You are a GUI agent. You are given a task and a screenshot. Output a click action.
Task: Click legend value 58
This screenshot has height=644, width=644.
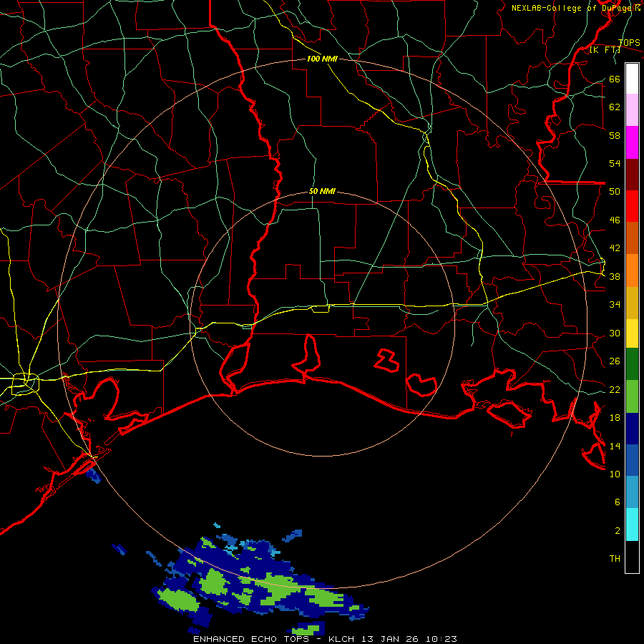click(615, 135)
